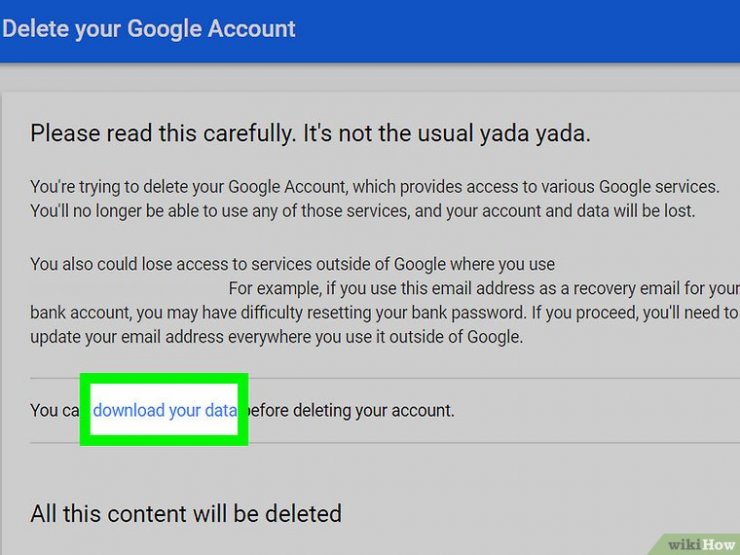Open the "download your data" link
740x555 pixels.
click(x=165, y=410)
